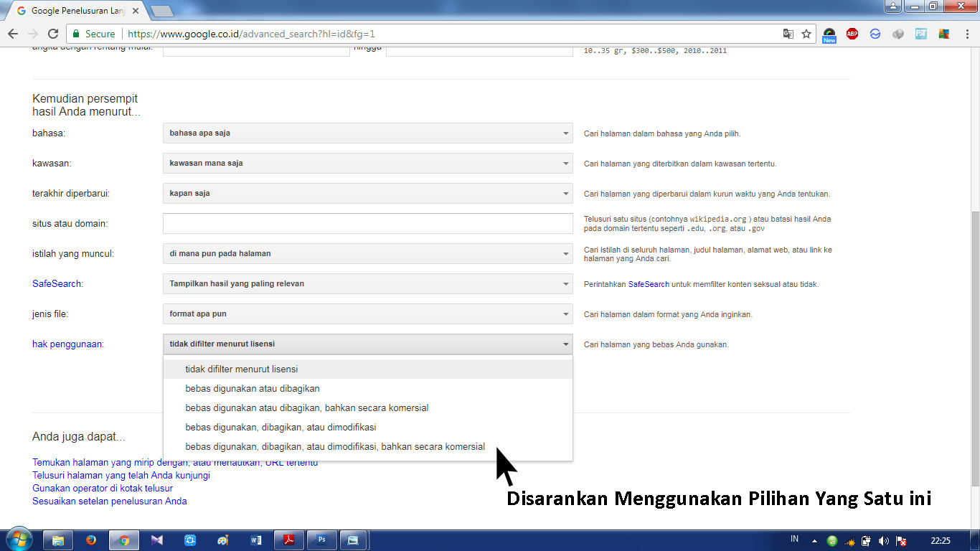
Task: Open Windows Explorer from the taskbar
Action: (58, 540)
